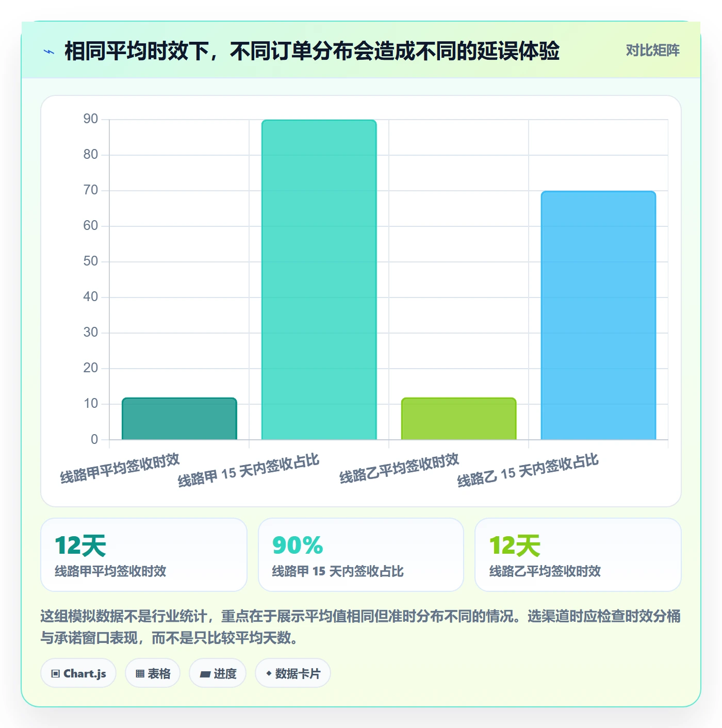The width and height of the screenshot is (722, 728).
Task: Click the y-axis value 50
Action: pyautogui.click(x=91, y=261)
